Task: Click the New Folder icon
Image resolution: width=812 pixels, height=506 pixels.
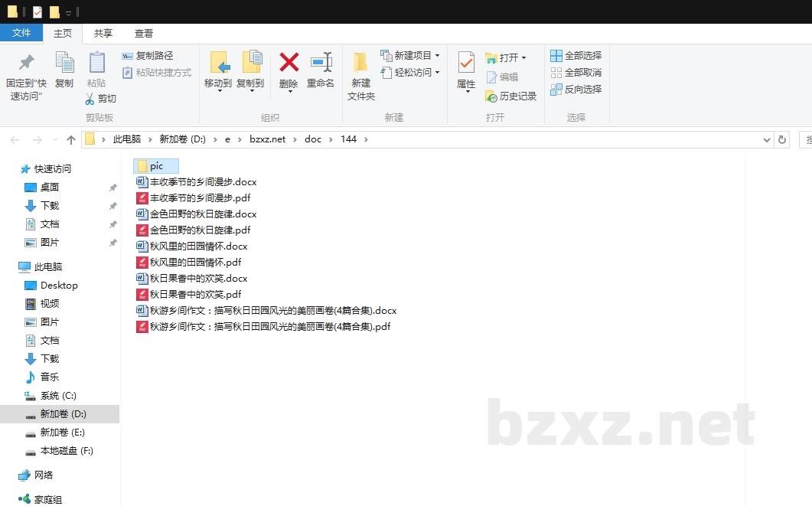Action: 360,63
